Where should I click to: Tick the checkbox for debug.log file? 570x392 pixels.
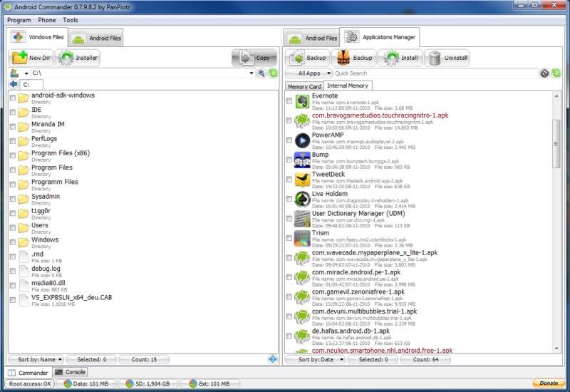tap(13, 271)
